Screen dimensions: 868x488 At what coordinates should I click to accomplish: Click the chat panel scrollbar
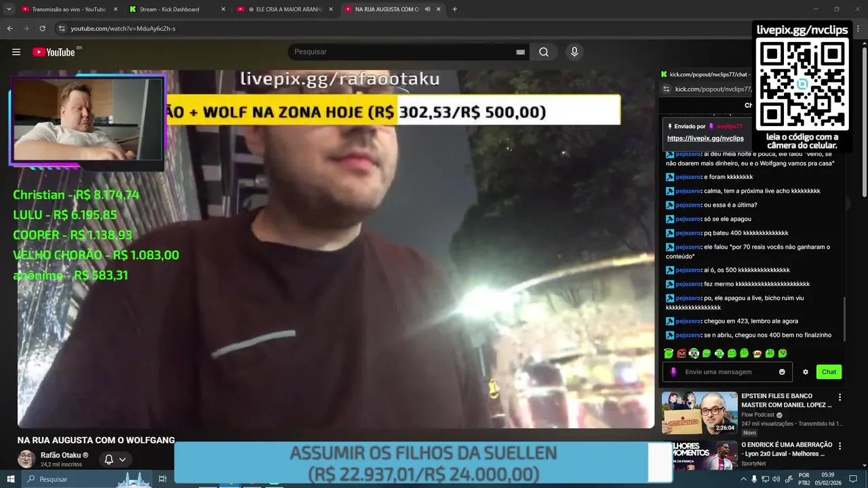coord(845,319)
